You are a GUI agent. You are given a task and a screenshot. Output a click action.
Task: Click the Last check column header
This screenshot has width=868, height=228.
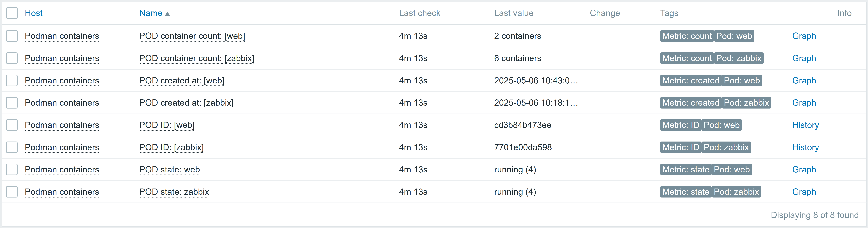coord(419,13)
